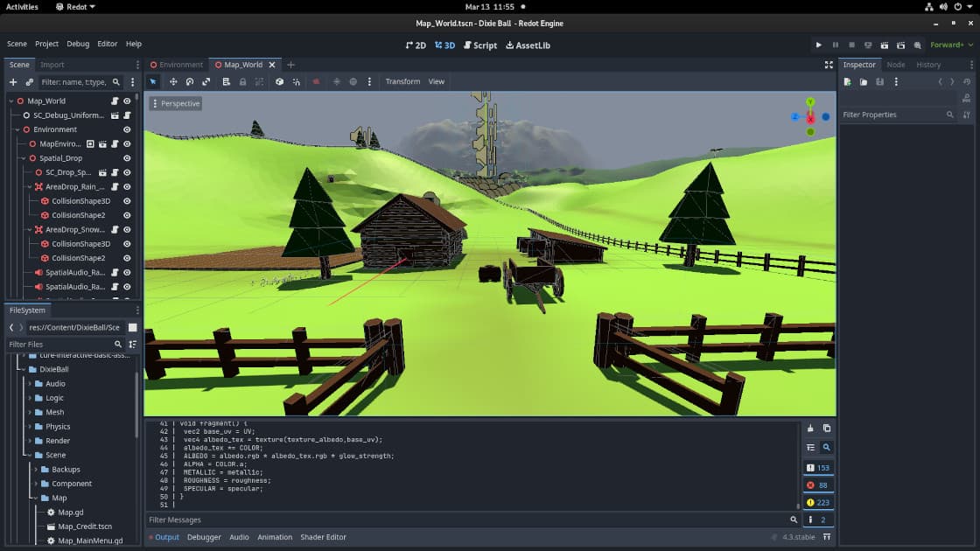This screenshot has height=551, width=980.
Task: Expand the Audio folder in FileSystem
Action: coord(30,384)
